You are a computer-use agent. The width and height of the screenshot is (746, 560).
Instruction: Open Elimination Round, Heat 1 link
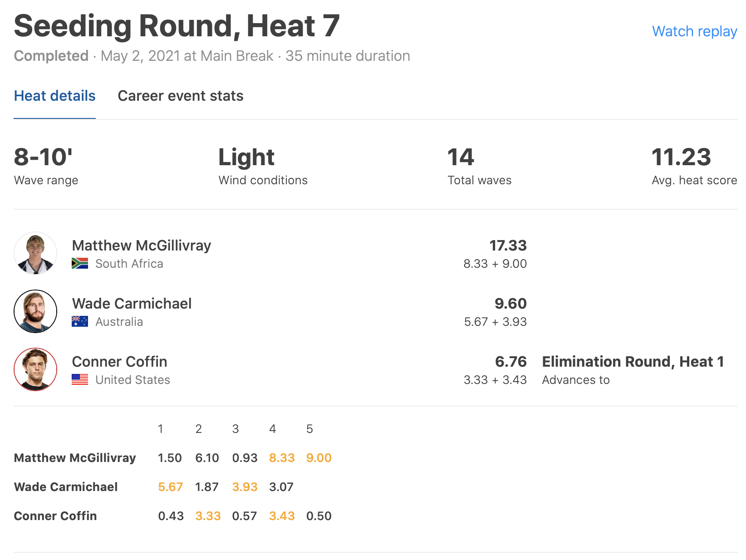click(x=633, y=362)
